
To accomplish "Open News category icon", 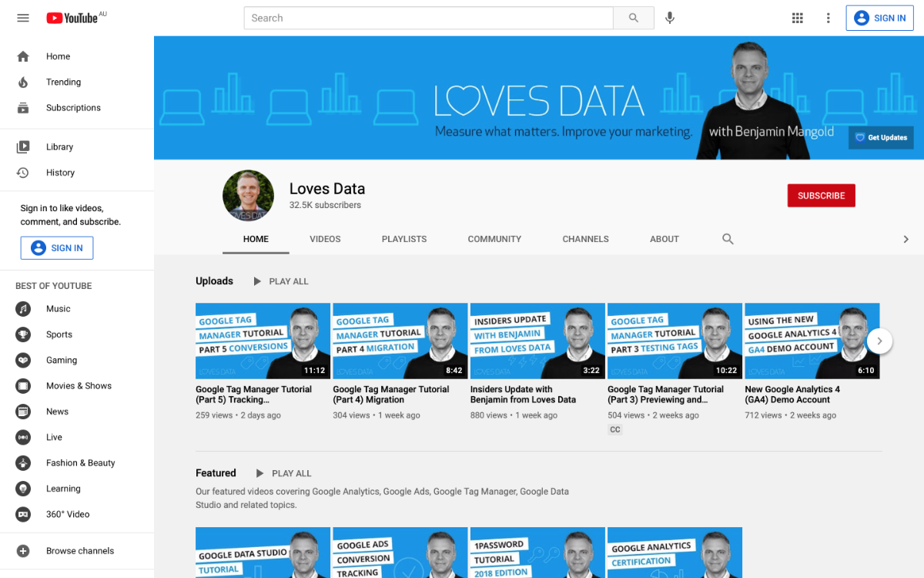I will pos(23,412).
